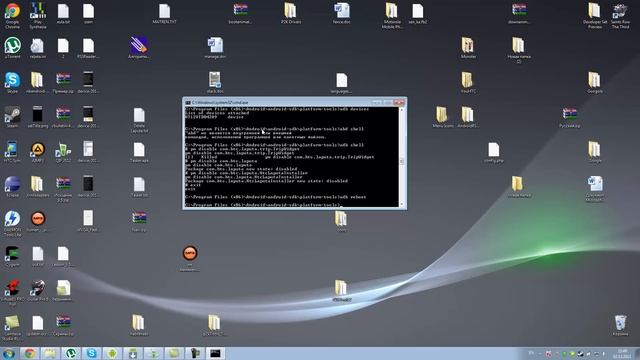Select the config.php file
Viewport: 640px width, 360px height.
click(x=493, y=152)
